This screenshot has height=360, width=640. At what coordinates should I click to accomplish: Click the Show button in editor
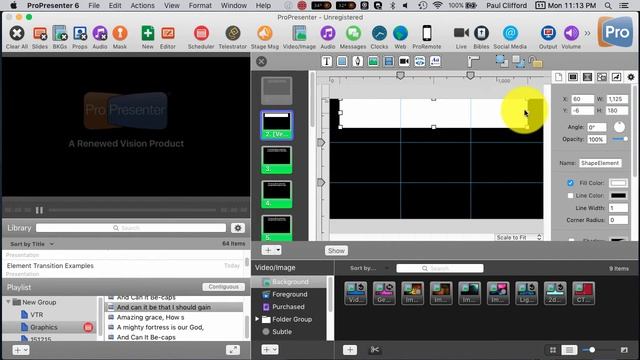point(336,251)
